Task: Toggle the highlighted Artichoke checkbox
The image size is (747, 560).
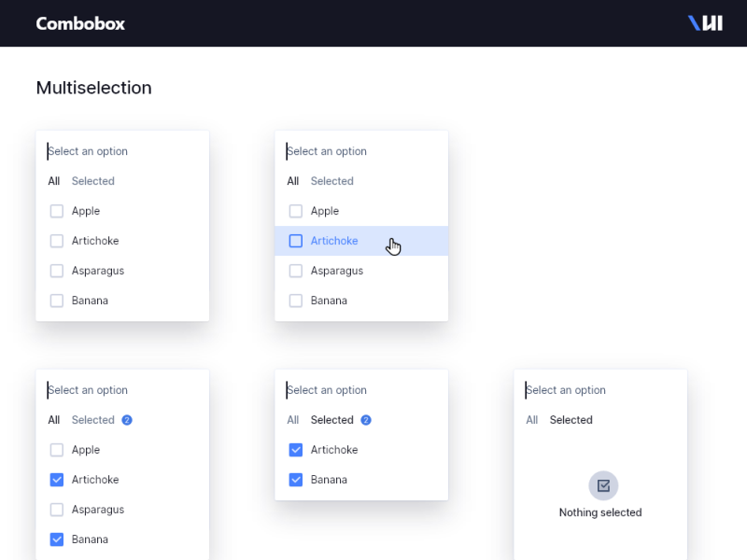Action: pos(296,241)
